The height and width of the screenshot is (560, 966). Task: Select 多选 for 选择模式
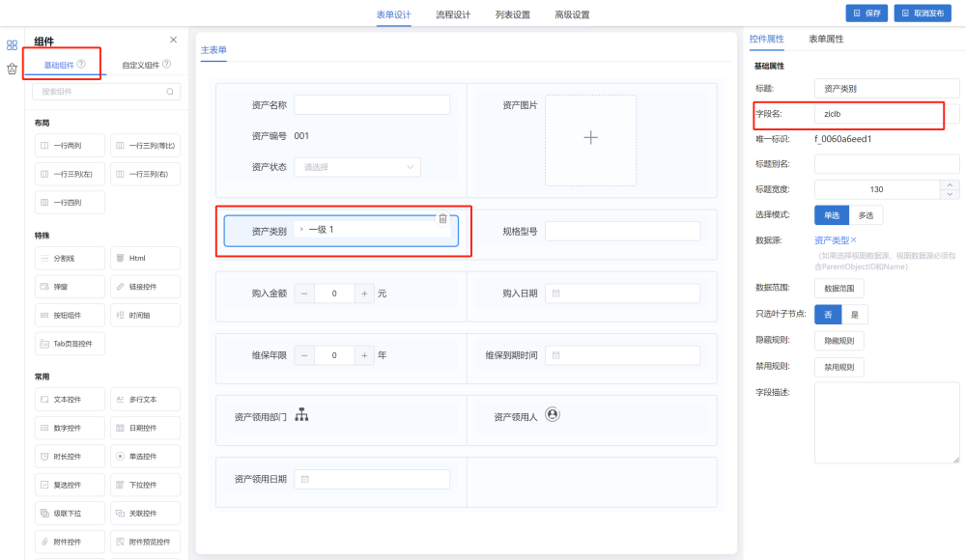click(866, 215)
